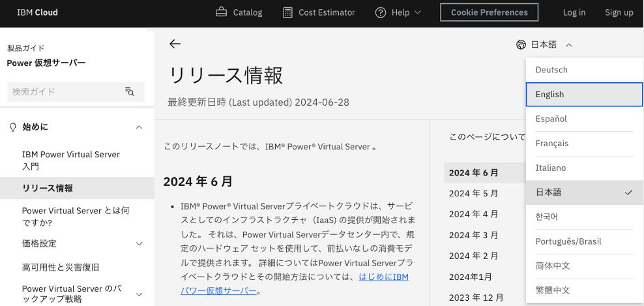This screenshot has height=306, width=644.
Task: Select Italiano from language list
Action: click(x=585, y=168)
